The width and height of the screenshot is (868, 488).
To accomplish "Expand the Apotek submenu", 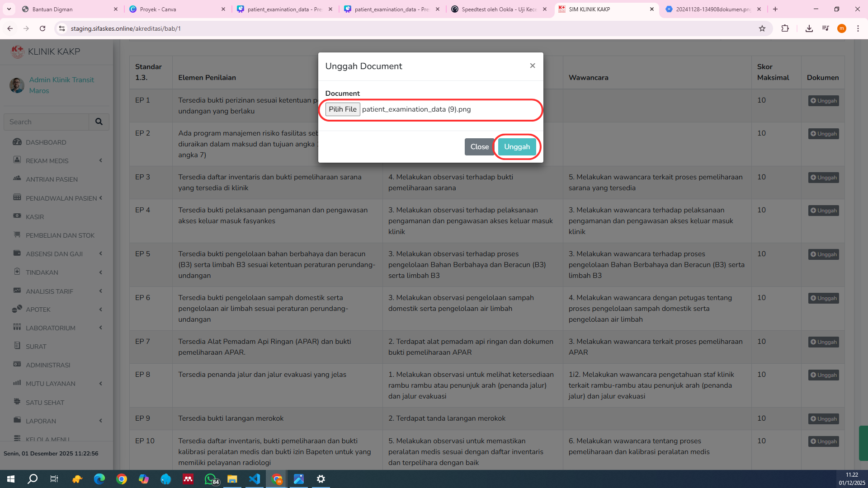I will click(x=38, y=310).
